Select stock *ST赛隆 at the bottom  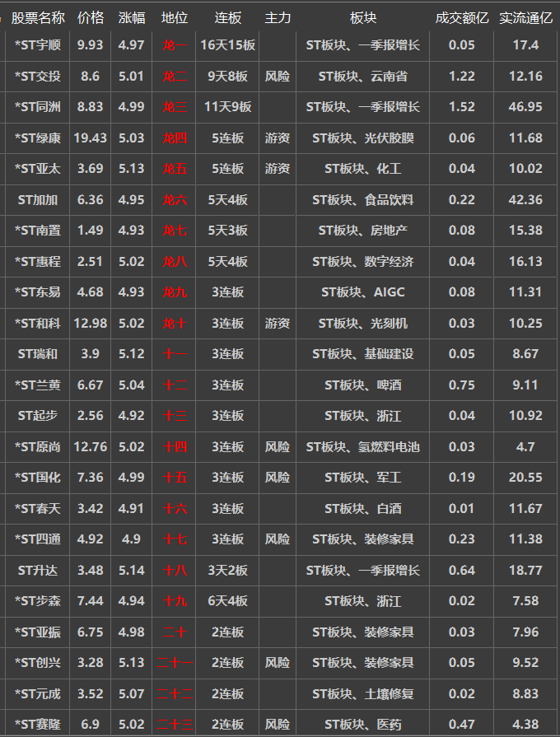[38, 725]
